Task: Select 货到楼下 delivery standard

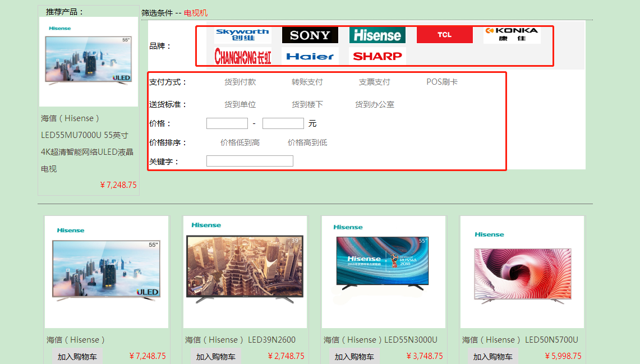Action: click(307, 104)
